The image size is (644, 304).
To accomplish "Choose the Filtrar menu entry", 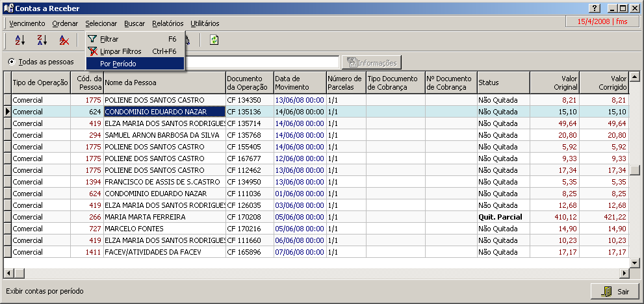I will click(135, 39).
